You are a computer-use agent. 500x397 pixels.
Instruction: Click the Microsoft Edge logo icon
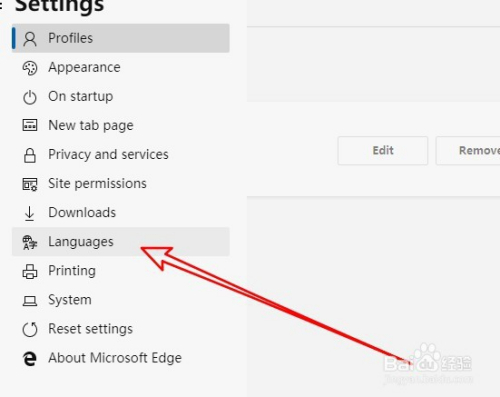30,359
